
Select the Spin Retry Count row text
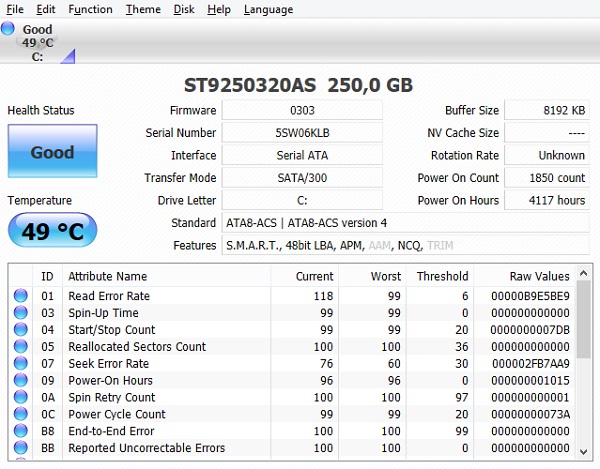(x=112, y=397)
